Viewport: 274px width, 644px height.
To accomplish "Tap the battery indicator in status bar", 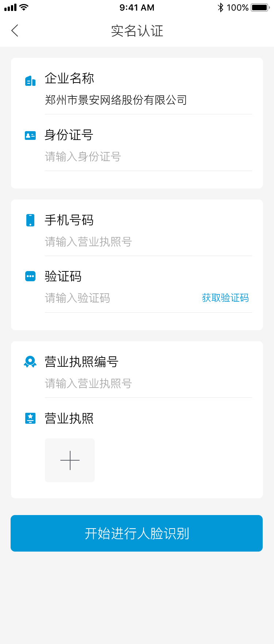I will [260, 8].
